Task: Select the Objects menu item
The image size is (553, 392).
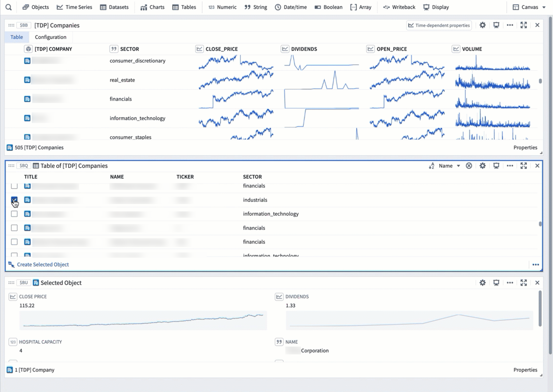Action: pos(36,7)
